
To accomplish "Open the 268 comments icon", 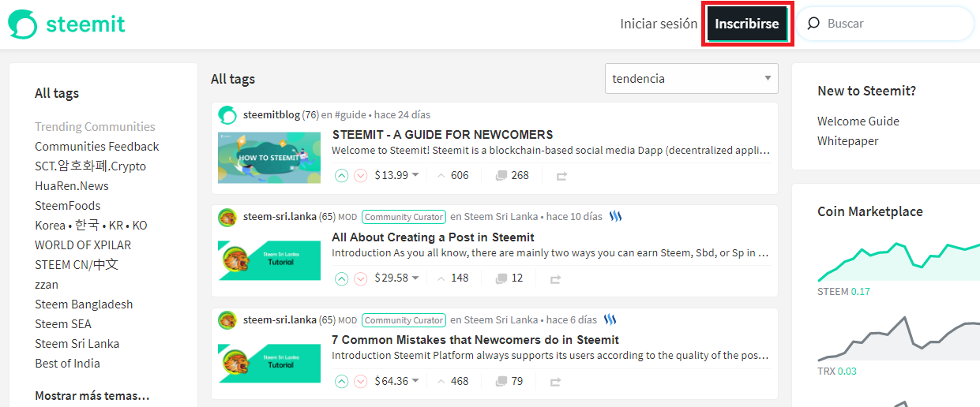I will pyautogui.click(x=501, y=176).
